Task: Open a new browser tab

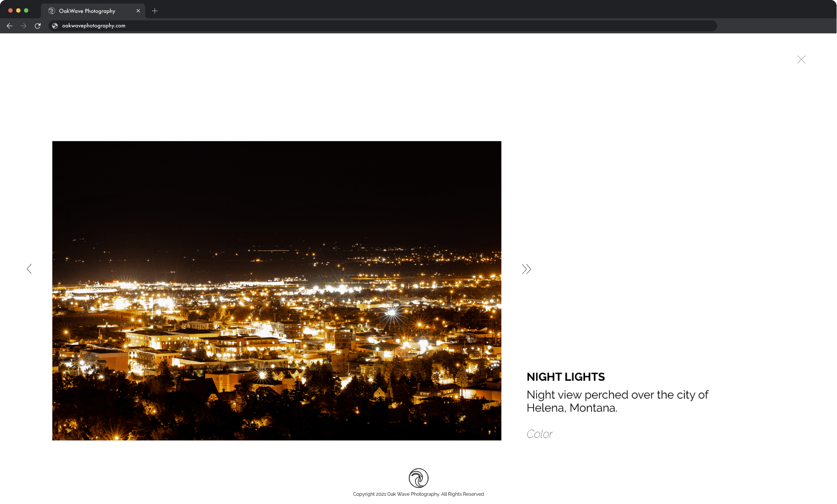Action: pyautogui.click(x=155, y=10)
